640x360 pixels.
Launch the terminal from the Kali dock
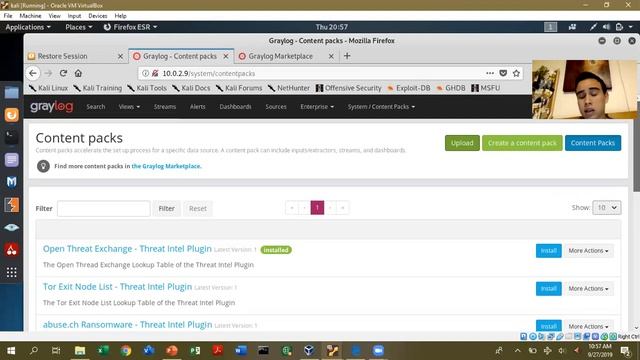11,137
